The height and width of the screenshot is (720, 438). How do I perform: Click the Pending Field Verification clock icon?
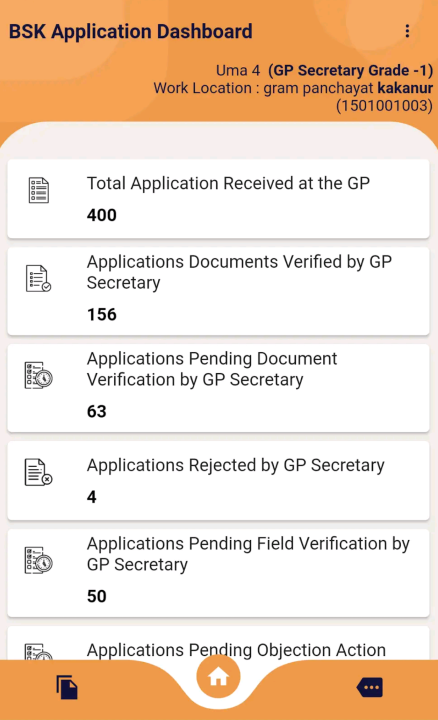click(x=39, y=560)
